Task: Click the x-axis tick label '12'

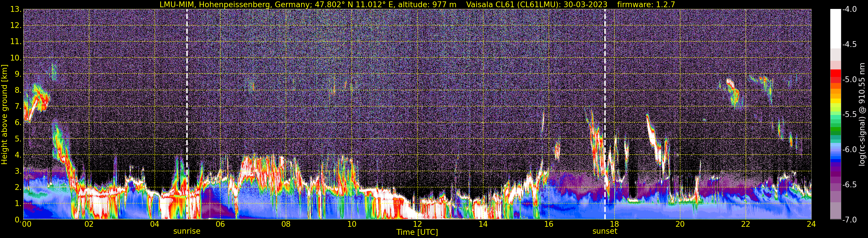Action: click(x=417, y=224)
